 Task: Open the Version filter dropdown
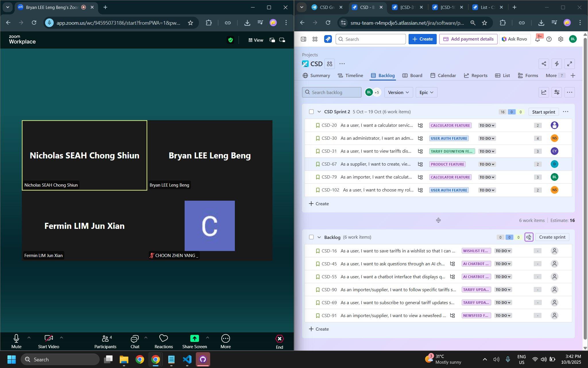tap(398, 92)
